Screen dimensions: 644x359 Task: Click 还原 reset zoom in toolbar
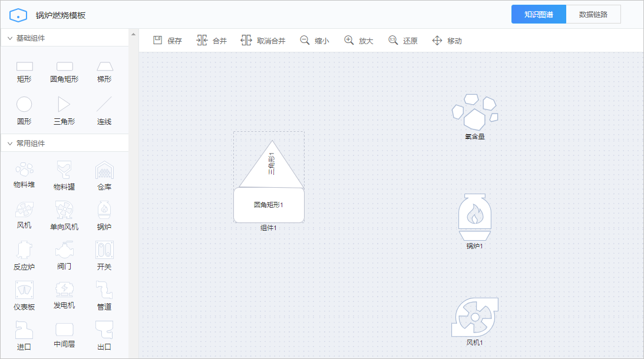pos(403,41)
